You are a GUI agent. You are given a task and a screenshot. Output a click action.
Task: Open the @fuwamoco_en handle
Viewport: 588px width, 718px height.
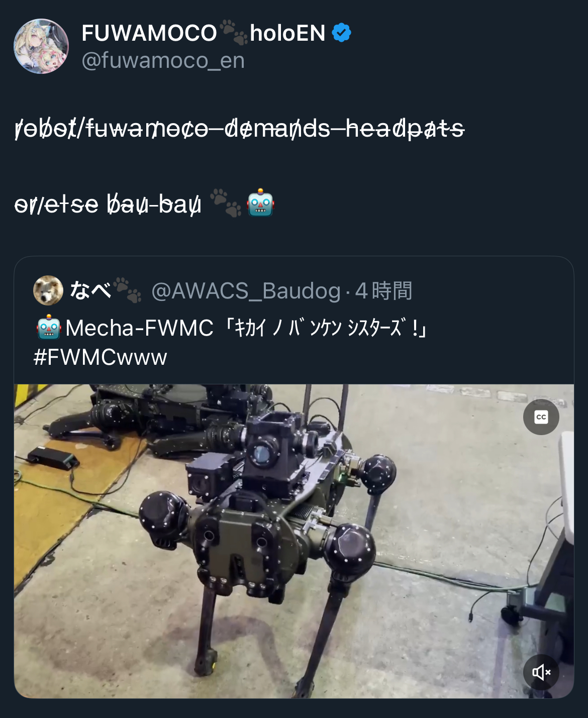pyautogui.click(x=163, y=61)
